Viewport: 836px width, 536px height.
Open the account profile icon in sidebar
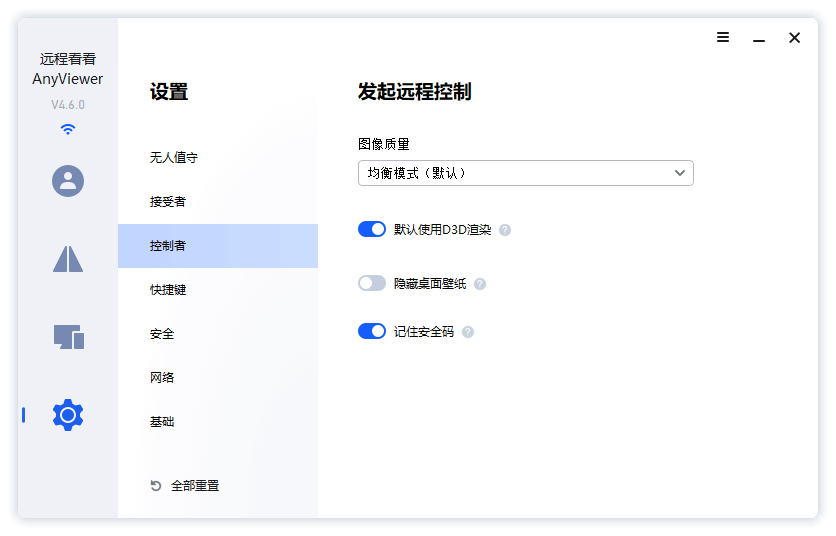[68, 181]
